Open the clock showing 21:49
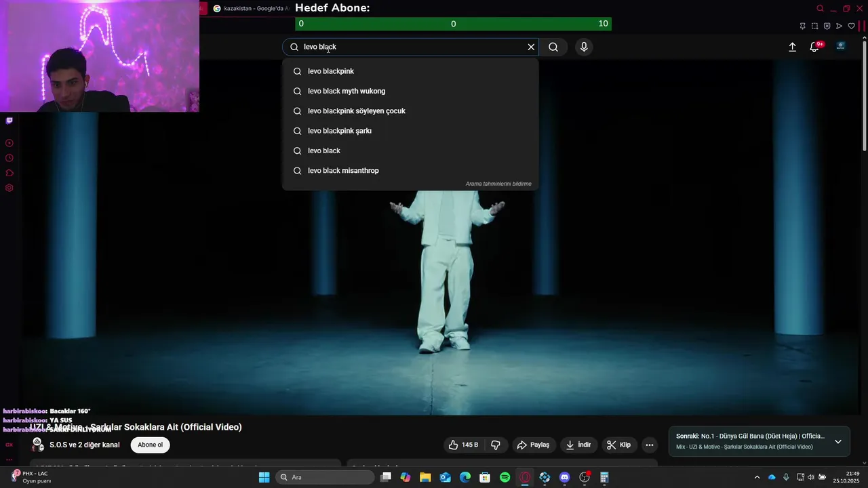Screen dimensions: 868x488 point(846,477)
